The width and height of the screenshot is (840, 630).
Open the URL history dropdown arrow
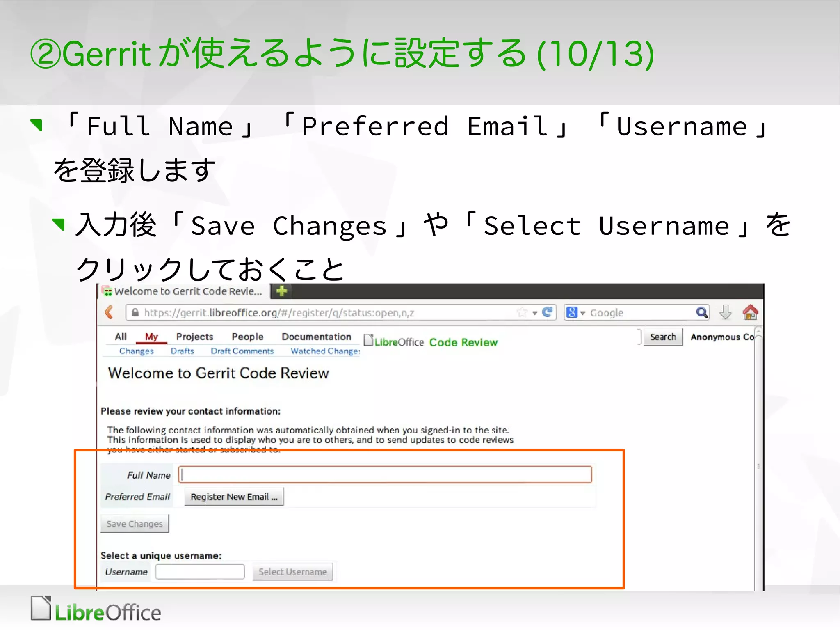pyautogui.click(x=535, y=313)
